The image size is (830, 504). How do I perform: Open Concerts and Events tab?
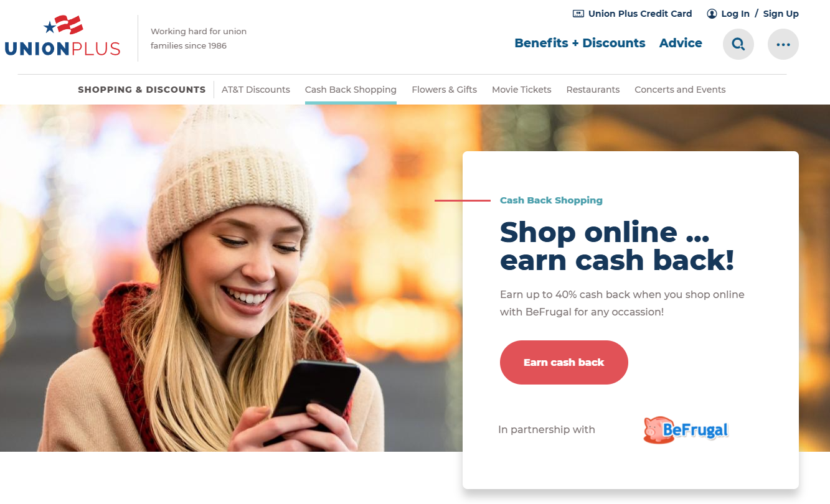pos(680,90)
